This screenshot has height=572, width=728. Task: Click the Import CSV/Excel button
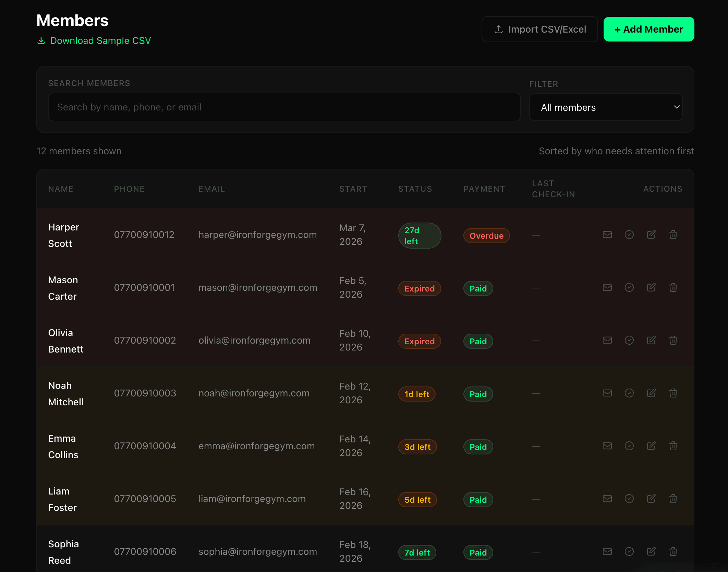click(x=539, y=29)
